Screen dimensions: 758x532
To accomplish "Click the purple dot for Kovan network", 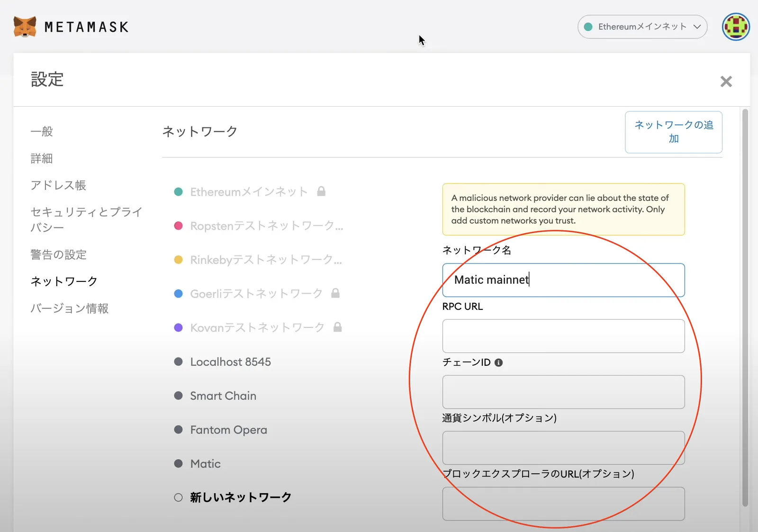I will [x=179, y=327].
